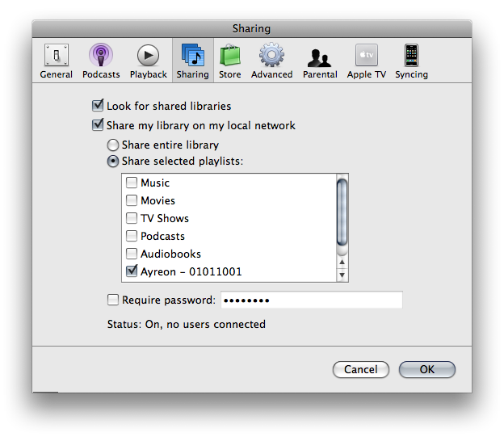Image resolution: width=504 pixels, height=437 pixels.
Task: Switch to the Parental tab label
Action: point(320,74)
